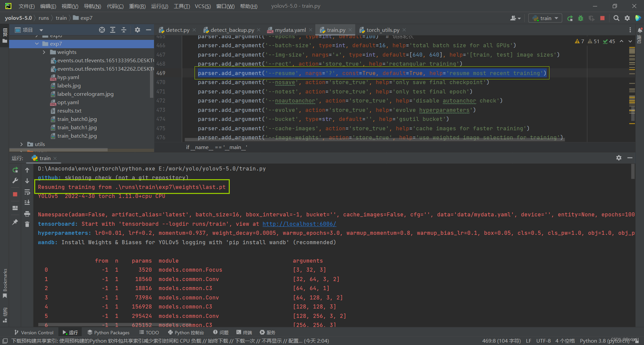The image size is (644, 345).
Task: Open Python 控制台 tool window
Action: point(186,332)
